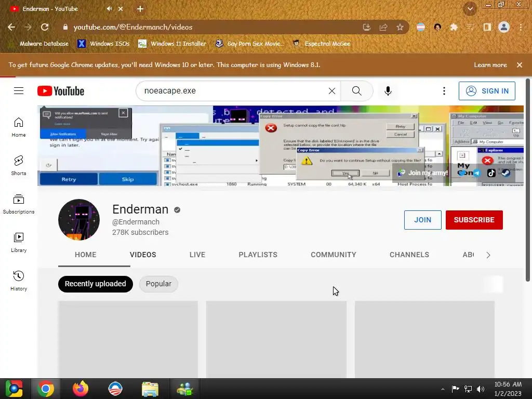
Task: Switch to the COMMUNITY channel tab
Action: point(334,255)
